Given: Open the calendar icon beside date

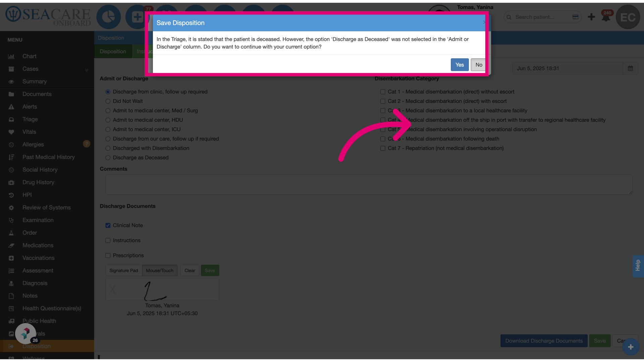Looking at the screenshot, I should click(x=630, y=68).
